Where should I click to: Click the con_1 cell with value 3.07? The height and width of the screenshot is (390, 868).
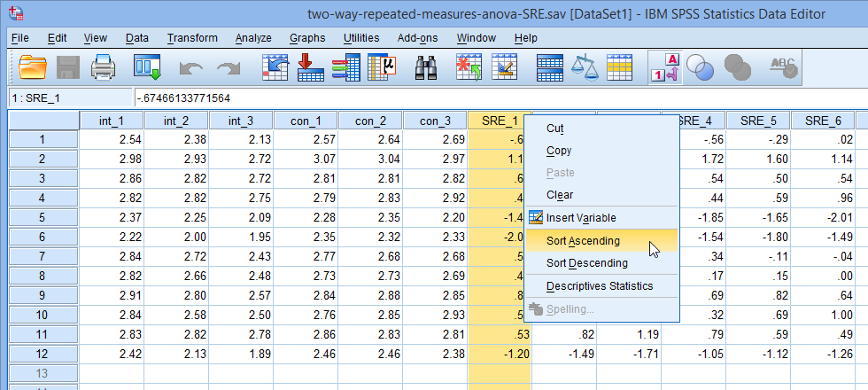(306, 159)
